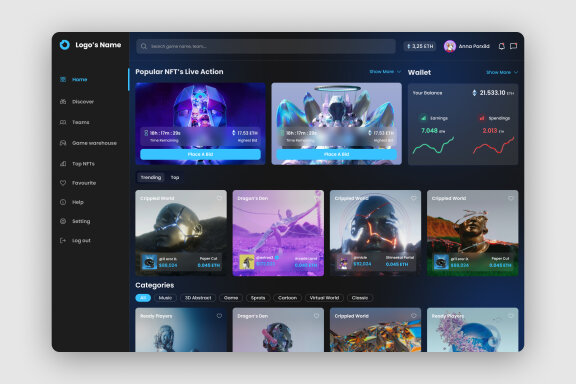Click the red Spendings line chart

tap(493, 145)
